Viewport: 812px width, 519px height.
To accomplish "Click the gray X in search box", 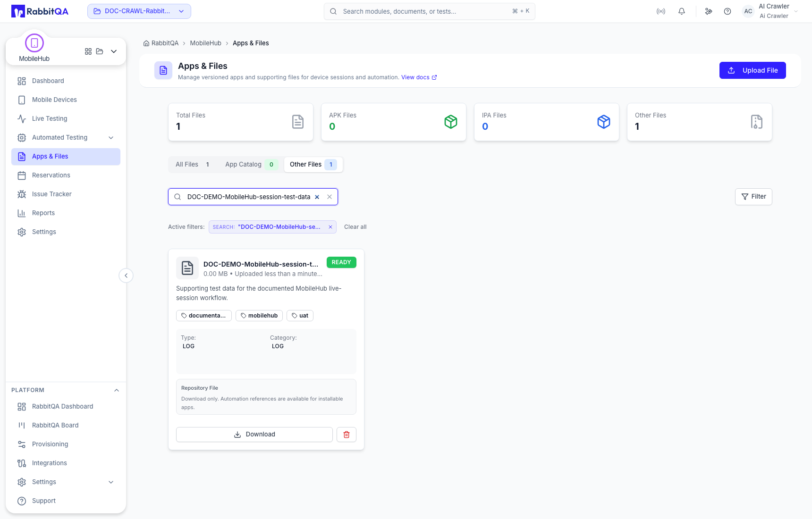I will [x=330, y=197].
